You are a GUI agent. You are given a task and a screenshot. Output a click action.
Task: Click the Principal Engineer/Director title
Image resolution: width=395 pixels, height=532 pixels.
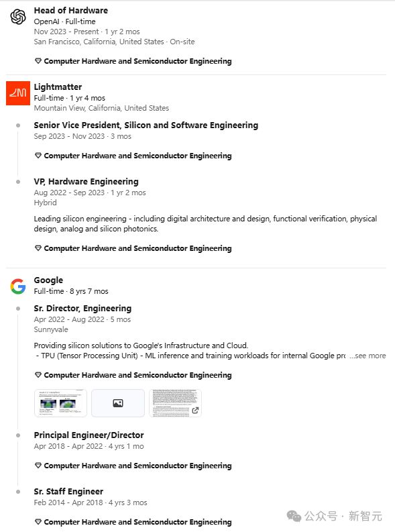click(x=89, y=435)
